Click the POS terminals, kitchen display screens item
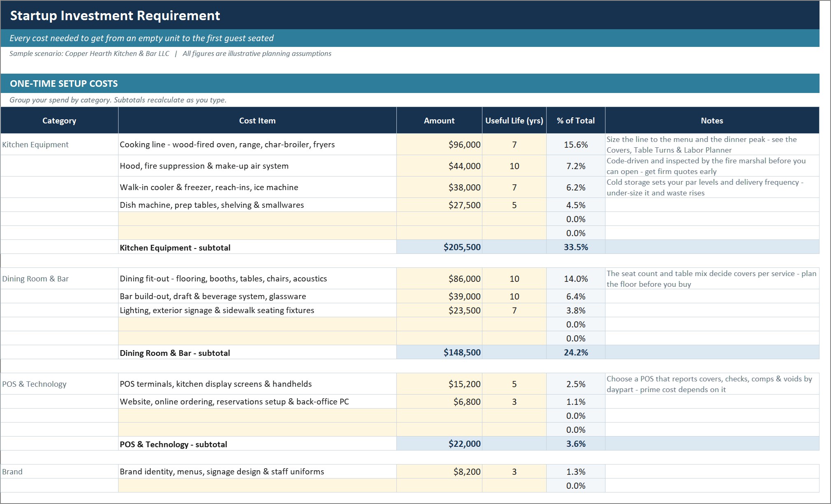Screen dimensions: 831x504 click(x=257, y=384)
